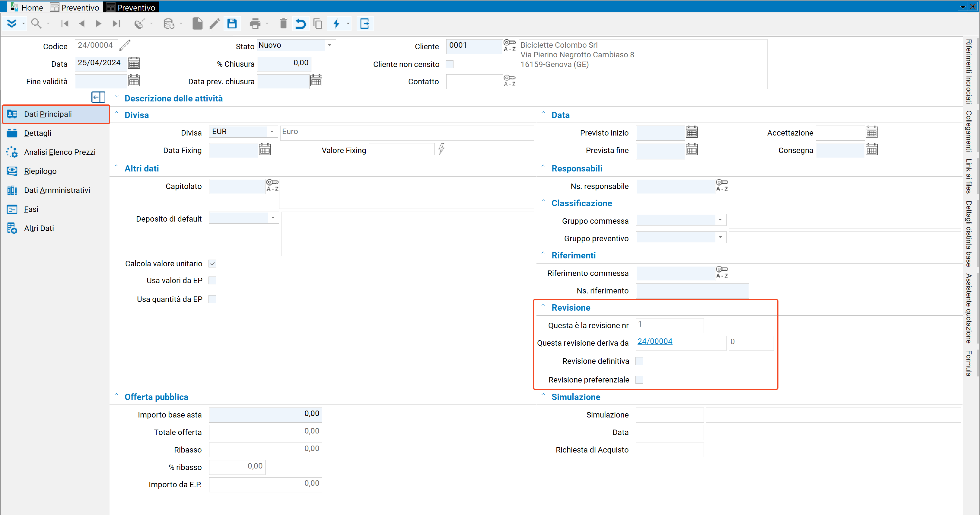Open Analisi Elenco Prezzi section
Viewport: 980px width, 515px height.
56,152
